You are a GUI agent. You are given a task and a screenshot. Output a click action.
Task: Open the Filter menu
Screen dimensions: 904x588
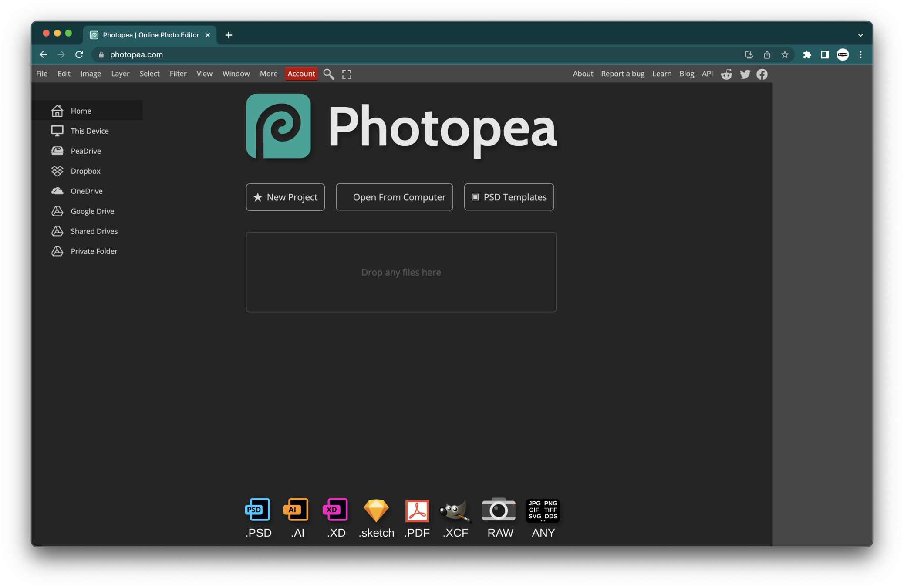(178, 74)
